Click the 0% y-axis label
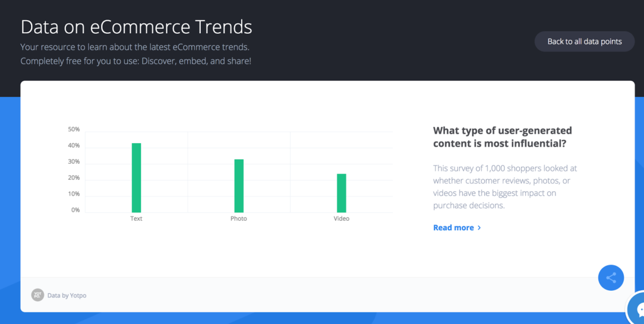The width and height of the screenshot is (644, 324). tap(75, 210)
